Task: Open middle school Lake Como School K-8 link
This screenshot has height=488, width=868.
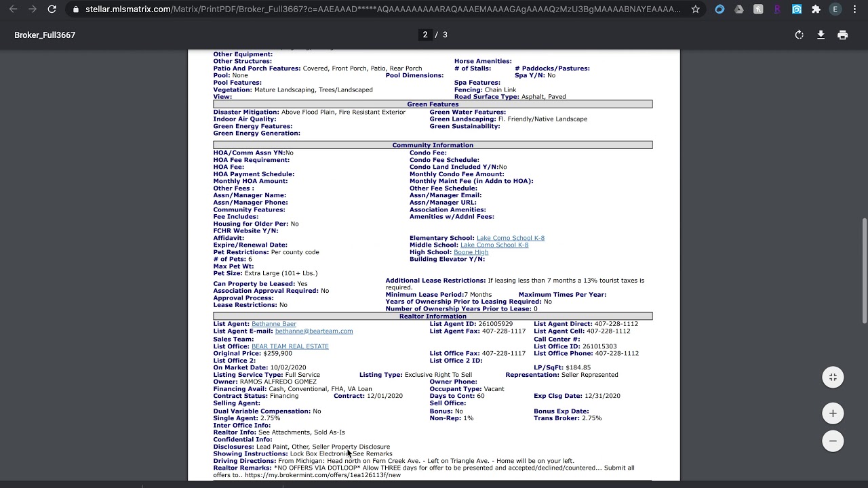Action: point(494,245)
